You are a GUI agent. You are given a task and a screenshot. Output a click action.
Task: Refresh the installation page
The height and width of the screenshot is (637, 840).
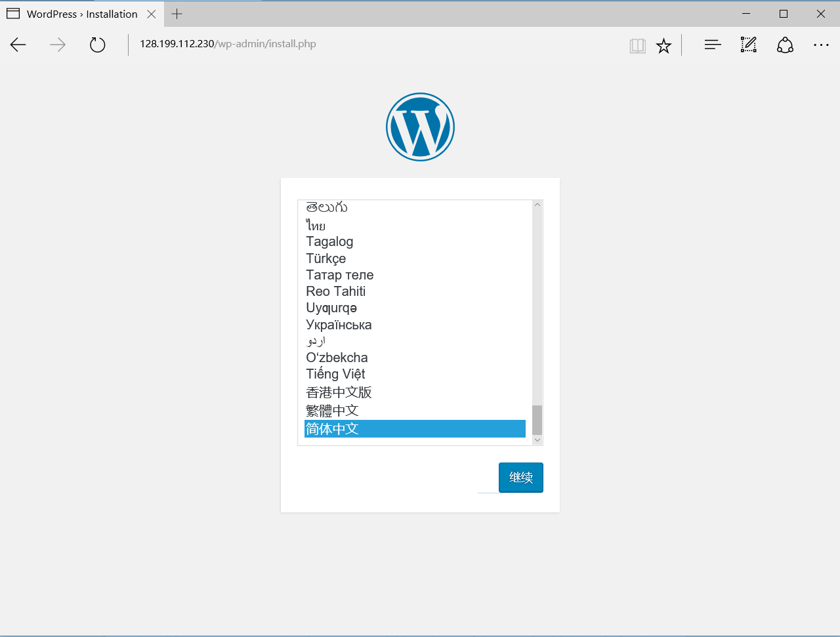coord(97,45)
